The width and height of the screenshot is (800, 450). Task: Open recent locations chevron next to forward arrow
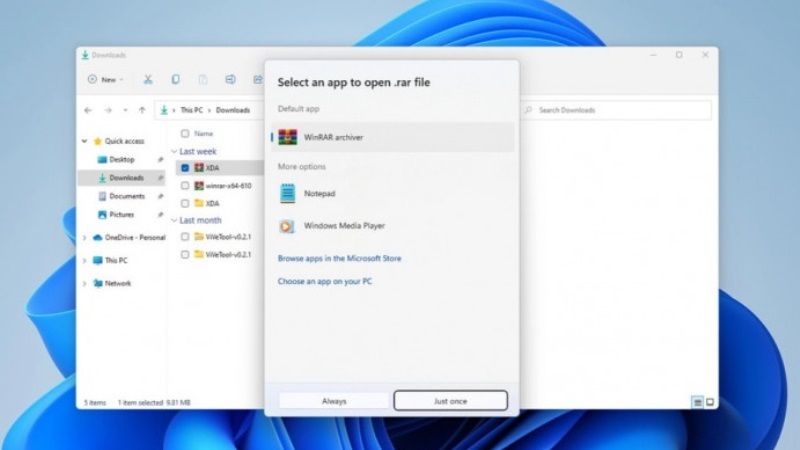tap(125, 110)
